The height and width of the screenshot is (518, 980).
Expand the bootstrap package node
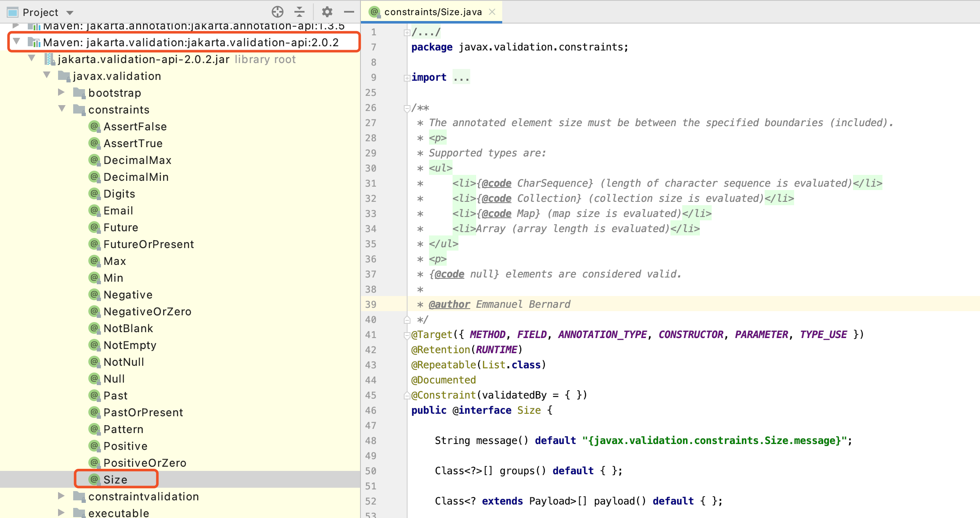coord(62,92)
